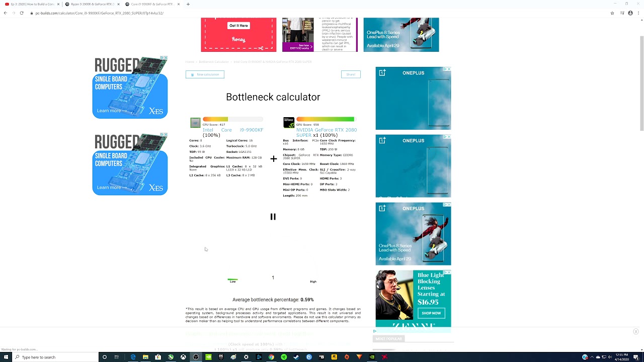Click the green Low bottleneck gauge marker

(x=232, y=279)
